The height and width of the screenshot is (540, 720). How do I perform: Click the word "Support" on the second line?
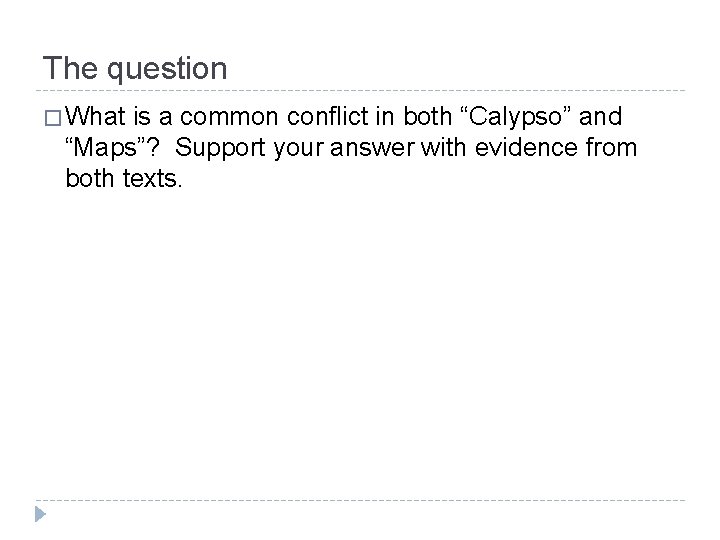pos(220,149)
